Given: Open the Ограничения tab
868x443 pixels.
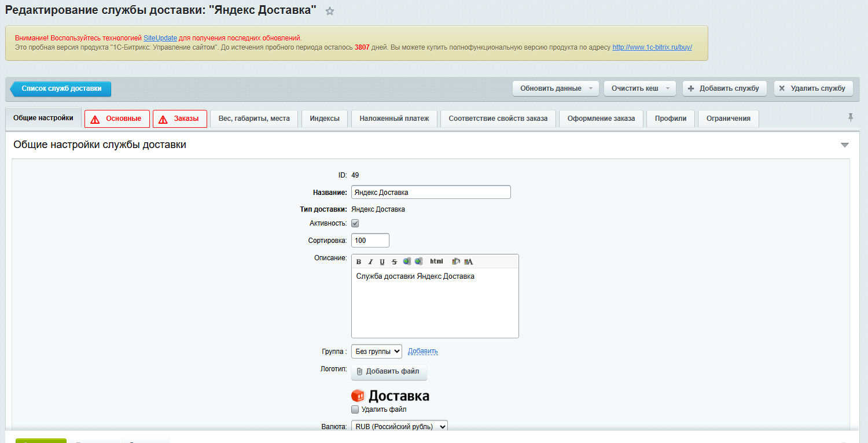Looking at the screenshot, I should (729, 119).
